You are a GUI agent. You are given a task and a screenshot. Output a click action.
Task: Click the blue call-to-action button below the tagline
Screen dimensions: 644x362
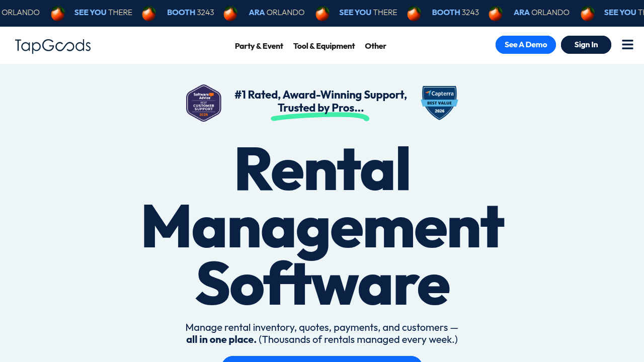click(x=321, y=359)
